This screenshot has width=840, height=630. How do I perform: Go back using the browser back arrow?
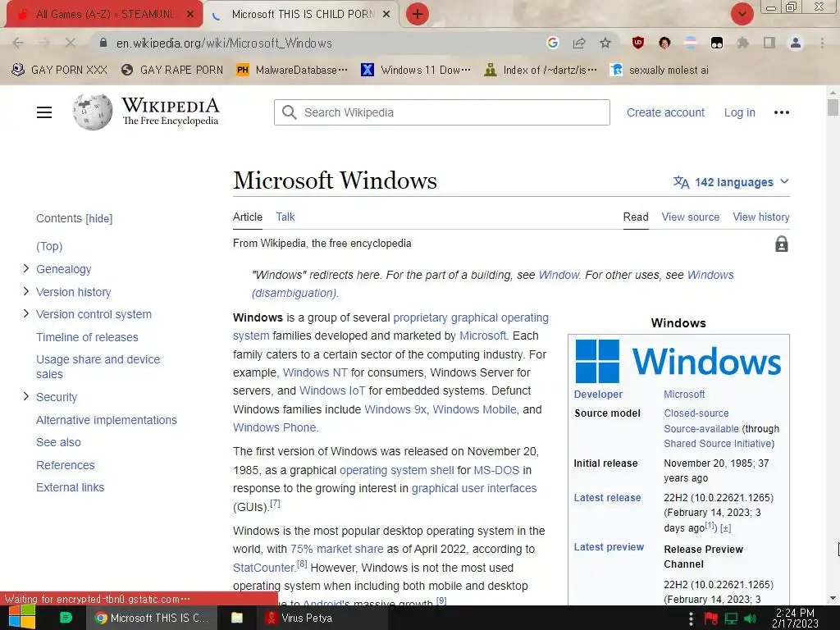coord(18,43)
